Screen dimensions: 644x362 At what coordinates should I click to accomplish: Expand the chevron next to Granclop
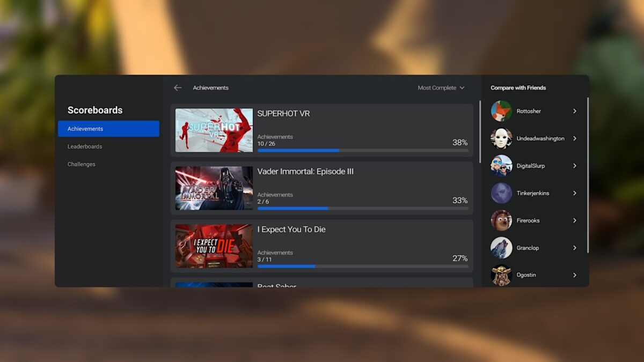tap(575, 248)
